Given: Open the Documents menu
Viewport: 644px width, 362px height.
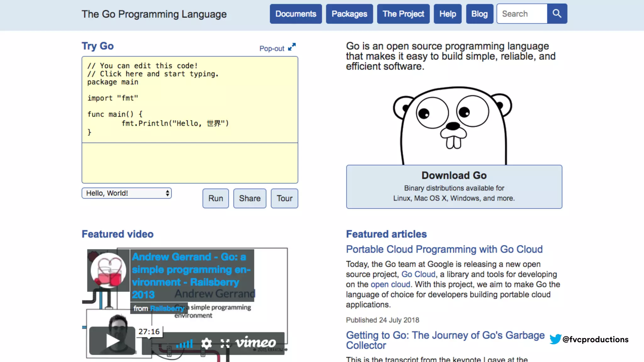Looking at the screenshot, I should 296,14.
